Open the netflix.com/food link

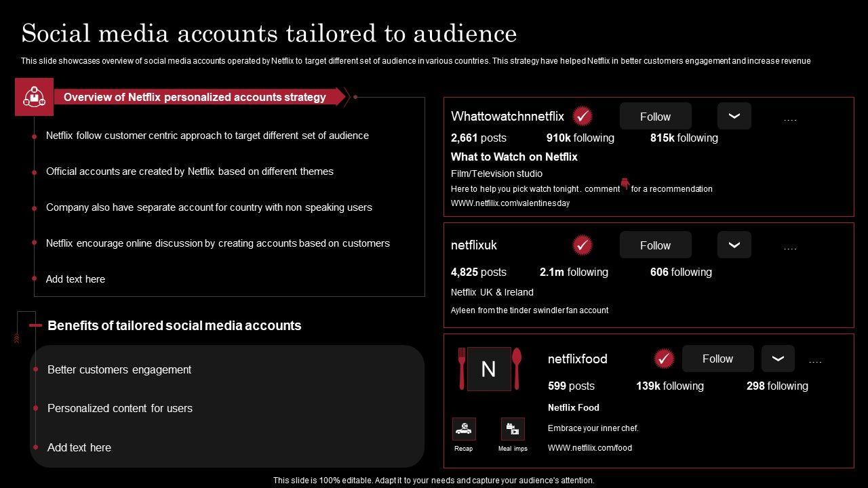[x=589, y=447]
